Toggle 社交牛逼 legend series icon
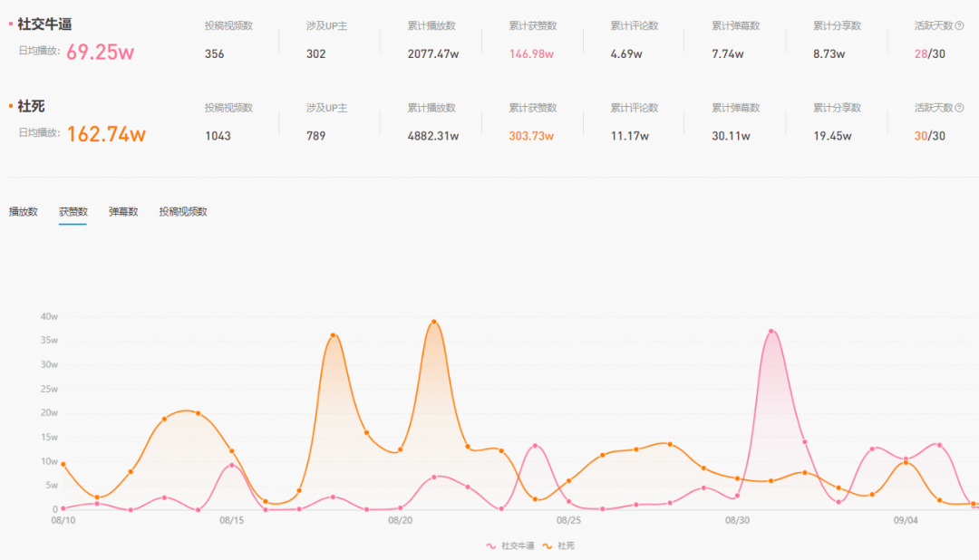This screenshot has height=560, width=979. (x=490, y=546)
